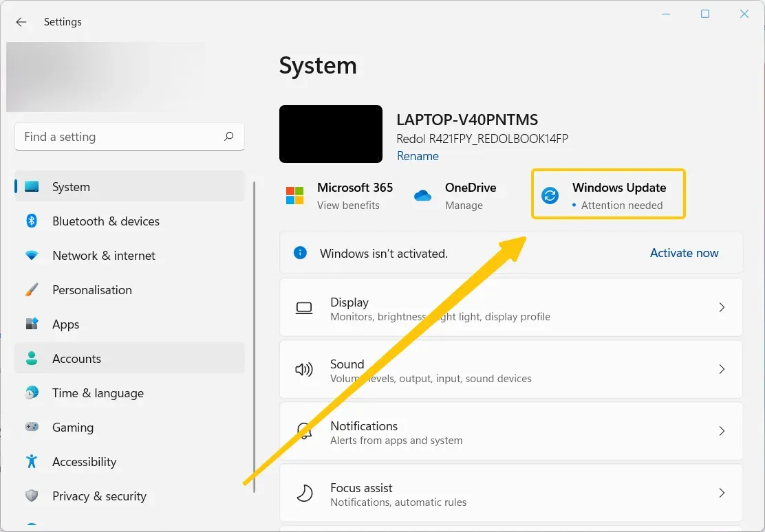Click Microsoft 365 View benefits

348,206
